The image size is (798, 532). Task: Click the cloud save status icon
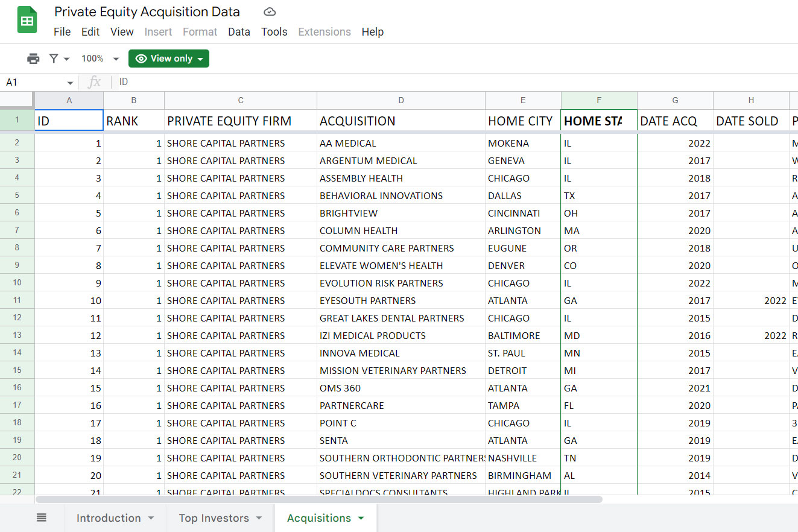[x=270, y=12]
